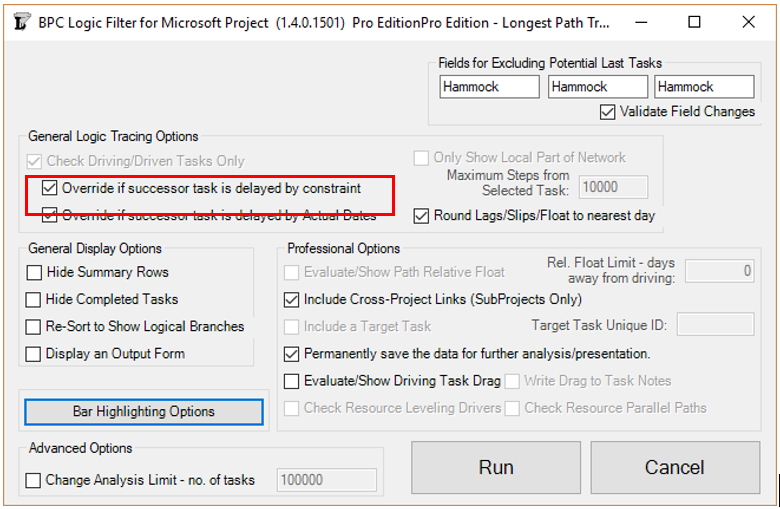
Task: Check Re-Sort to Show Logical Branches
Action: [33, 326]
